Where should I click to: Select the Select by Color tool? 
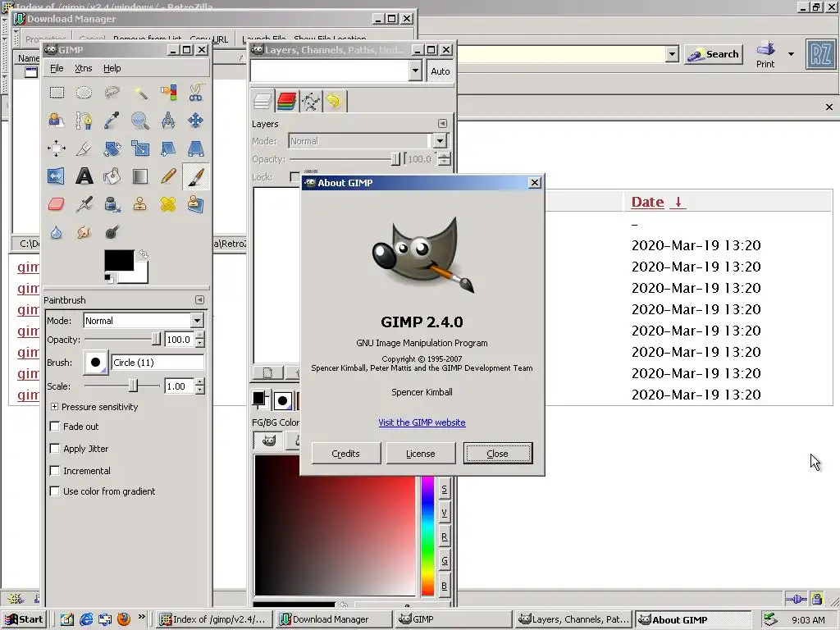[168, 93]
